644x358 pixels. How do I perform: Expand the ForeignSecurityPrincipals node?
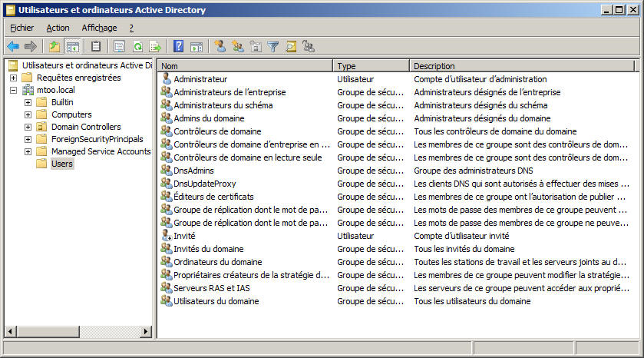tap(28, 139)
